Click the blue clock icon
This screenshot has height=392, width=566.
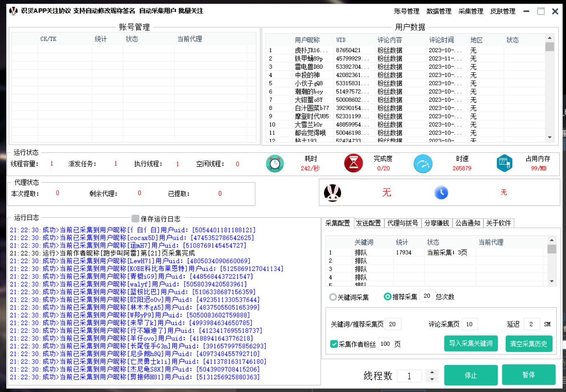441,193
